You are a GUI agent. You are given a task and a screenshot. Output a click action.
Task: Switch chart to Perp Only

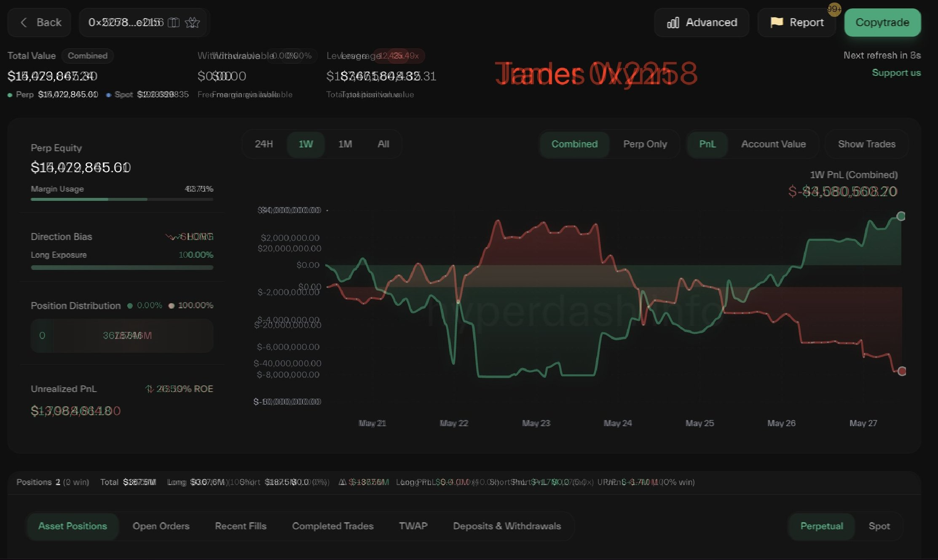point(645,144)
